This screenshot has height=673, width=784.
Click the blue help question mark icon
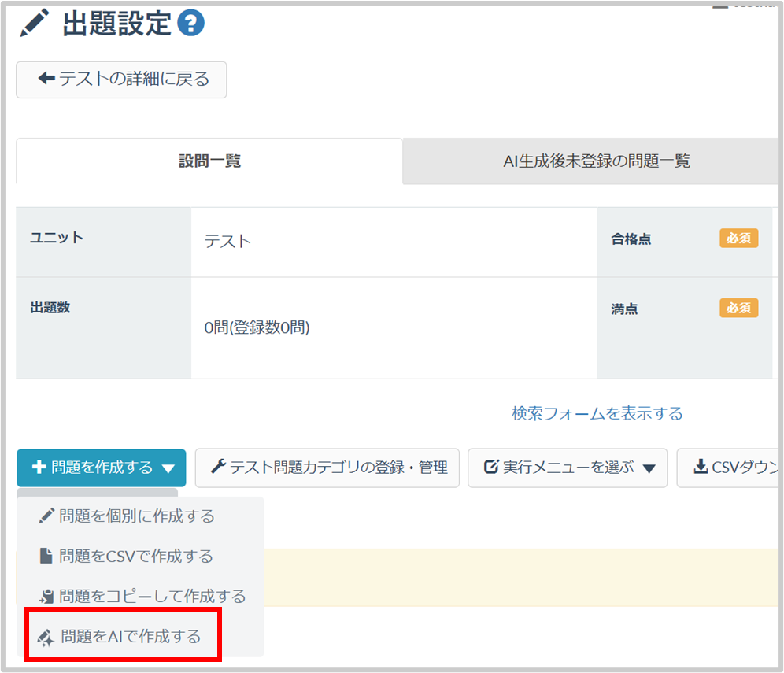coord(190,23)
